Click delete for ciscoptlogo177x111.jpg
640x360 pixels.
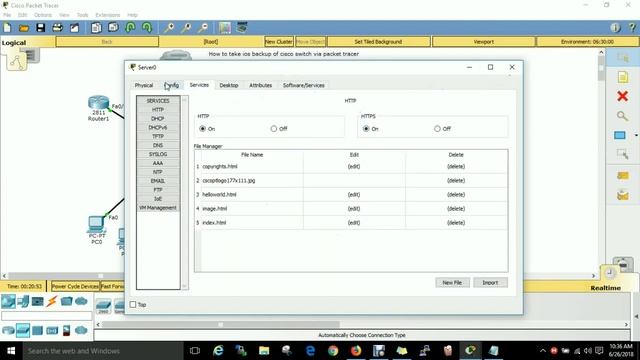[x=456, y=180]
